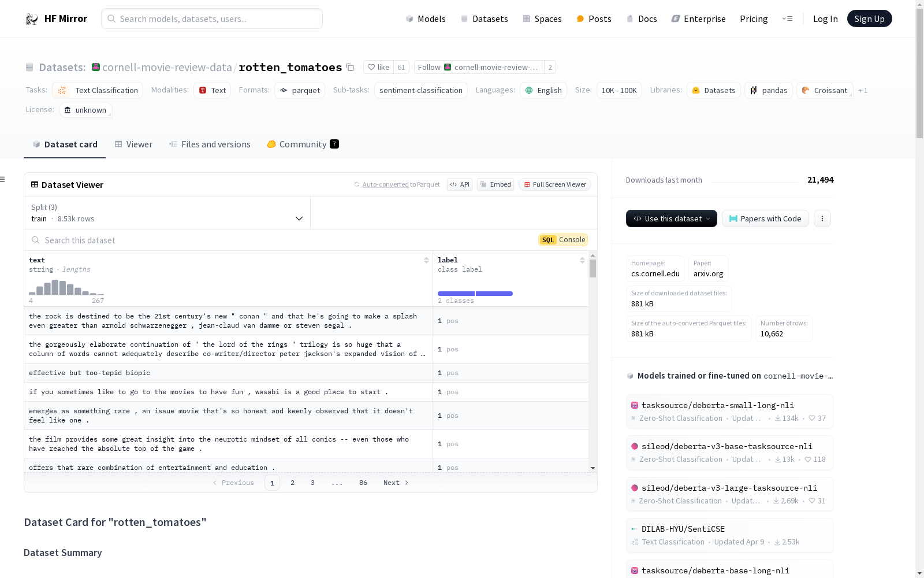This screenshot has height=578, width=924.
Task: Click Papers with Code button
Action: (x=765, y=218)
